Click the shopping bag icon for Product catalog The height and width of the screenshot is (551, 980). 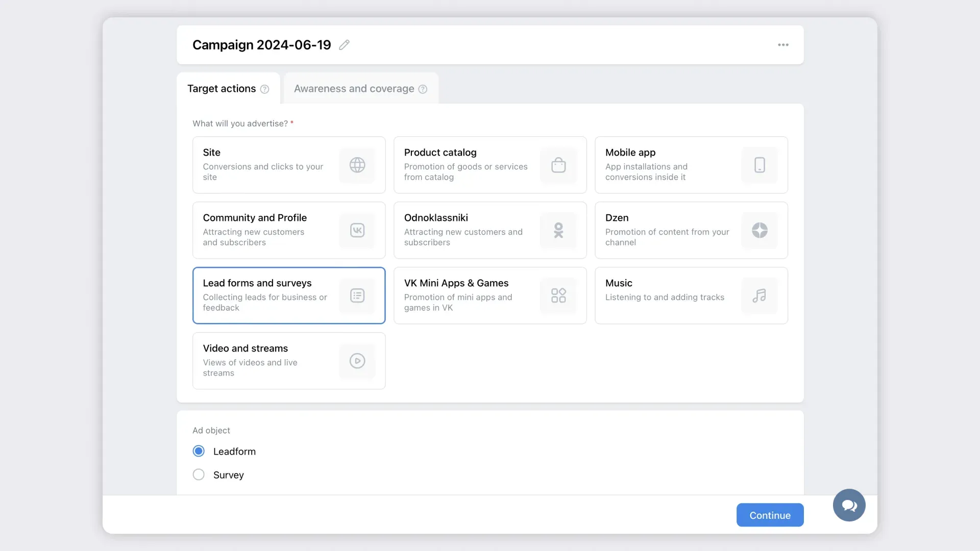pyautogui.click(x=558, y=165)
